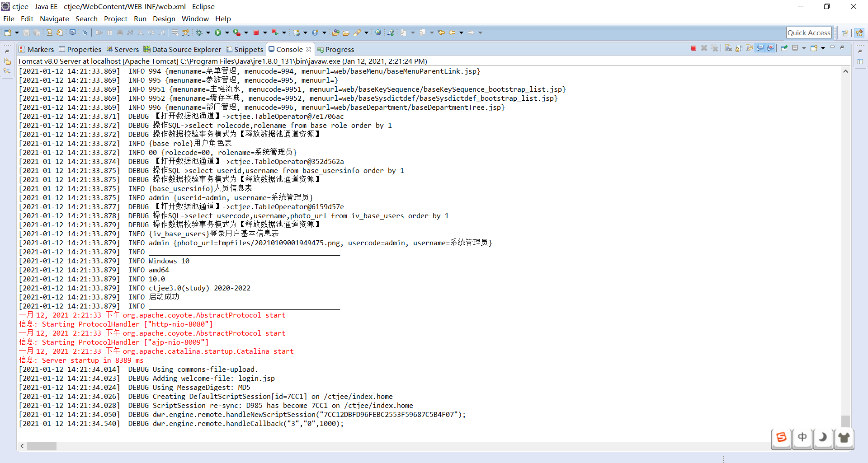This screenshot has width=868, height=463.
Task: Open the File menu
Action: click(9, 19)
